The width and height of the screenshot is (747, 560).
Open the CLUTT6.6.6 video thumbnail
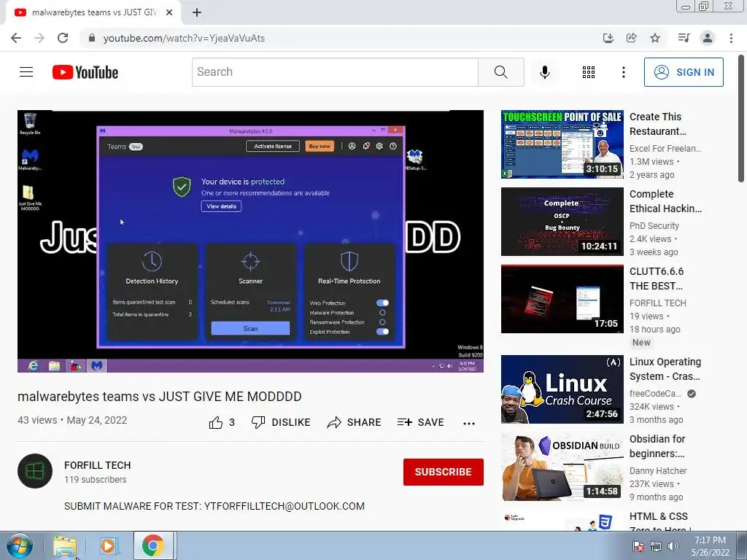(x=562, y=298)
